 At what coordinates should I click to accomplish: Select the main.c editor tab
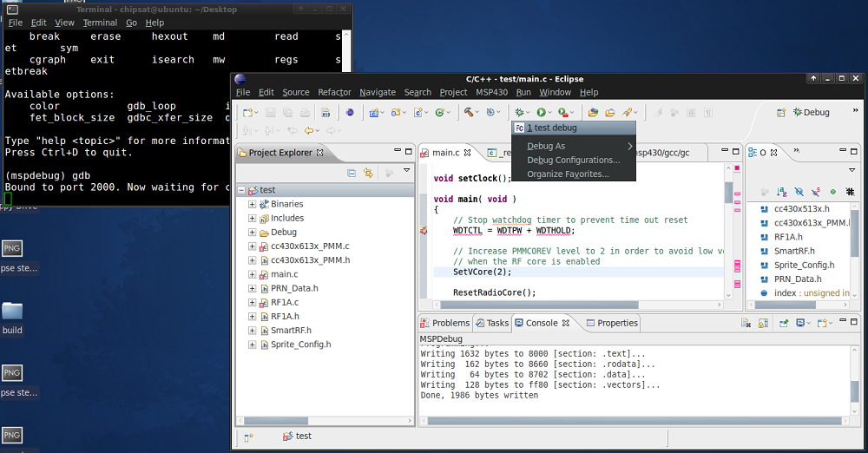(445, 152)
